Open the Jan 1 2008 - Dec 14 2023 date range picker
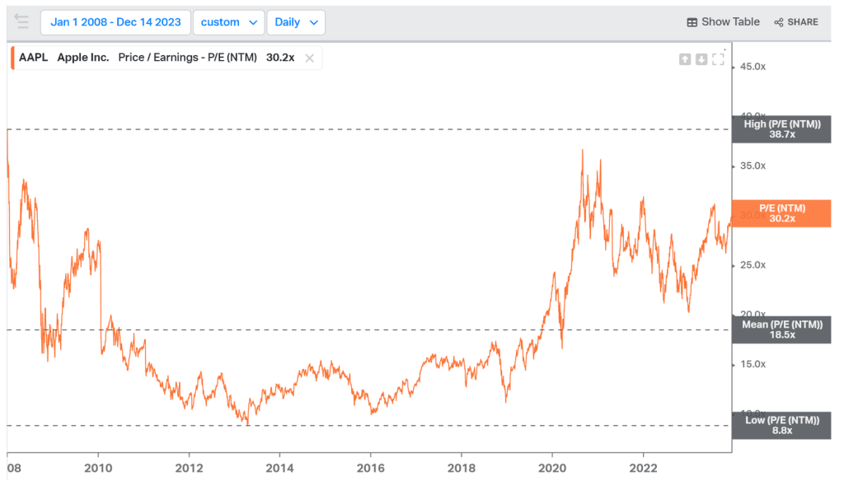 [x=115, y=22]
